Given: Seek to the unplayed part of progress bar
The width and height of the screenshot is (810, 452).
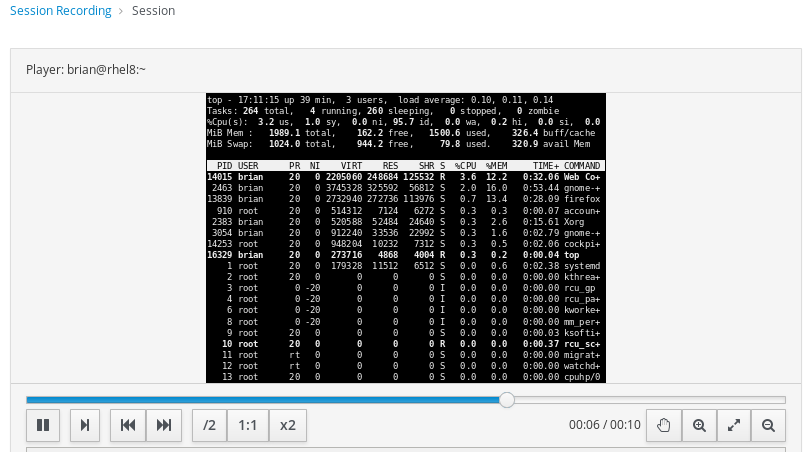Looking at the screenshot, I should pyautogui.click(x=650, y=400).
